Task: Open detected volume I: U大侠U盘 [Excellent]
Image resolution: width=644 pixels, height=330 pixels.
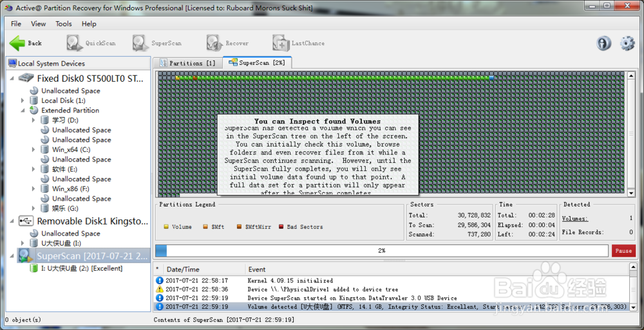Action: click(82, 268)
